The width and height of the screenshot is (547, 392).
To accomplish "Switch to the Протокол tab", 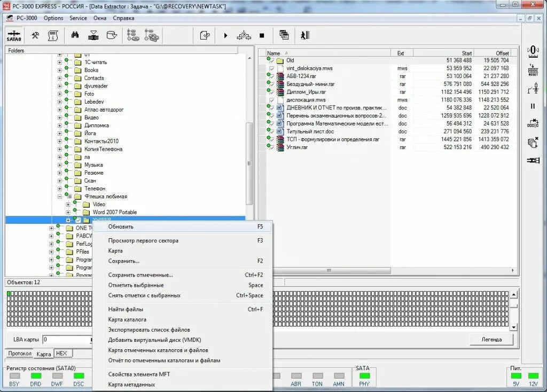I will 20,354.
